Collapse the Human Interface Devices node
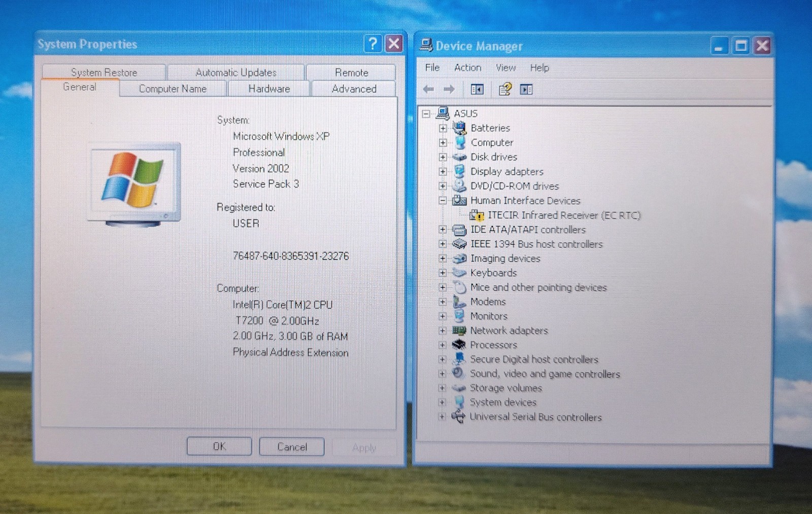 point(443,201)
